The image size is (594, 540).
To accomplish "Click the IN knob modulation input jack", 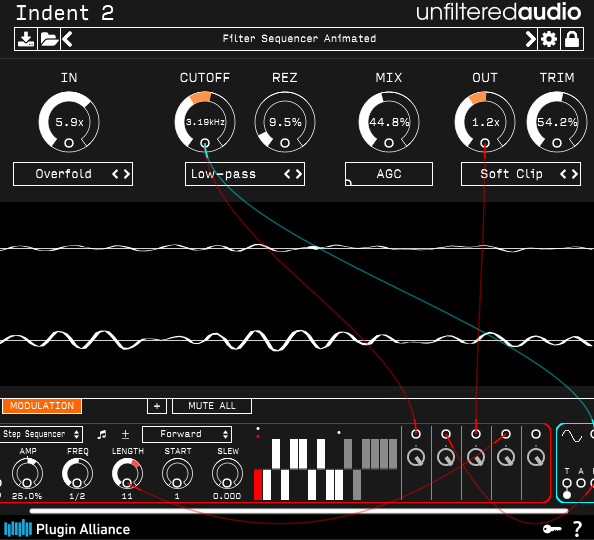I will [69, 143].
